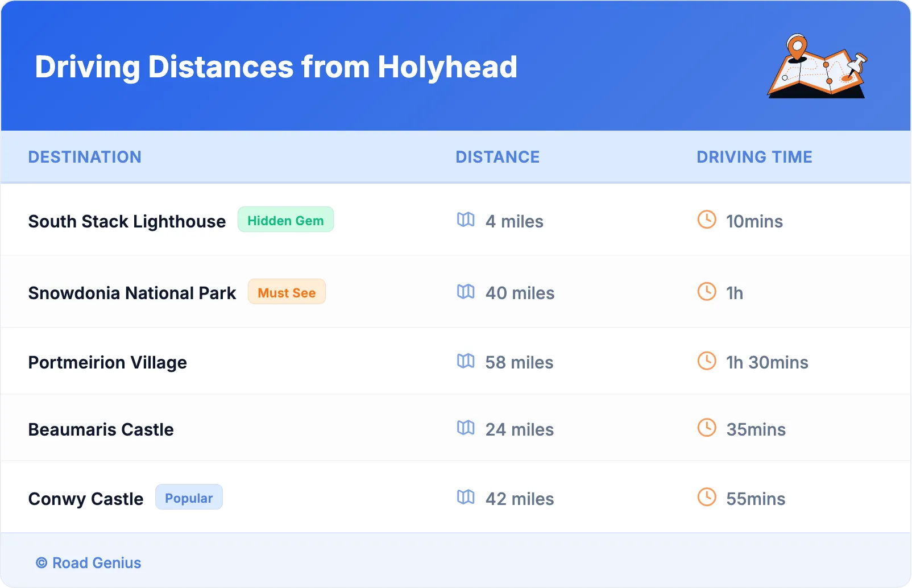Select Beaumaris Castle destination
This screenshot has height=588, width=912.
(101, 429)
